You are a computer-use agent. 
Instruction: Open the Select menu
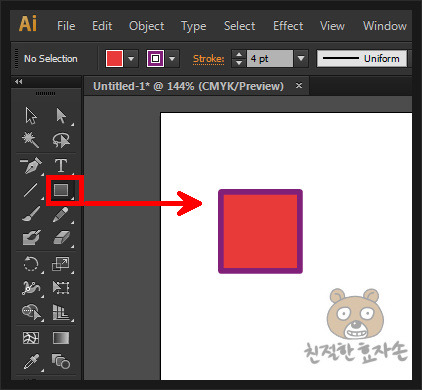coord(240,26)
